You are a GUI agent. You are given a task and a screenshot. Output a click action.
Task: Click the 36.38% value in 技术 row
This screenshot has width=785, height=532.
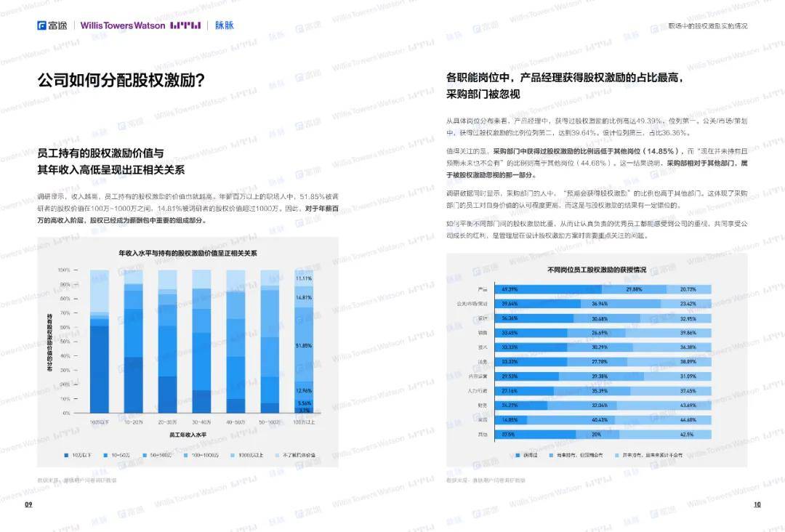point(688,347)
